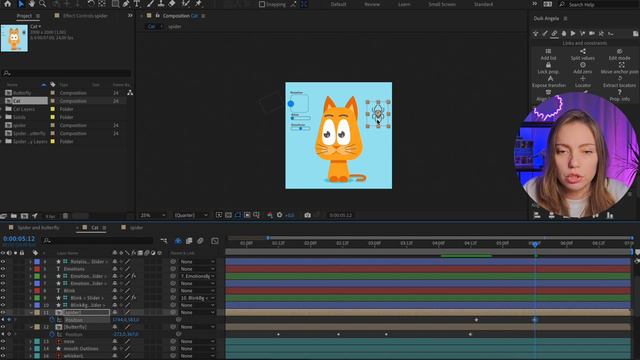The width and height of the screenshot is (640, 360).
Task: Select the Zoom magnifier tool
Action: click(42, 4)
